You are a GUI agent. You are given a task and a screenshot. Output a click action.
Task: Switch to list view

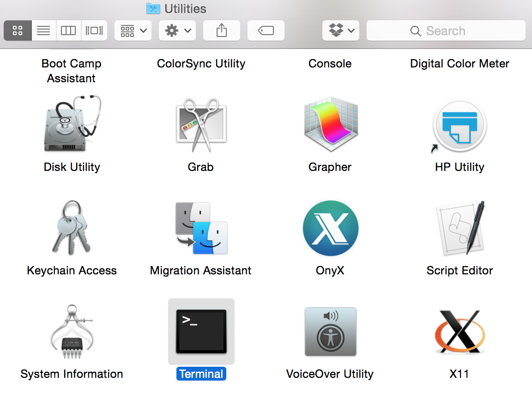[44, 30]
